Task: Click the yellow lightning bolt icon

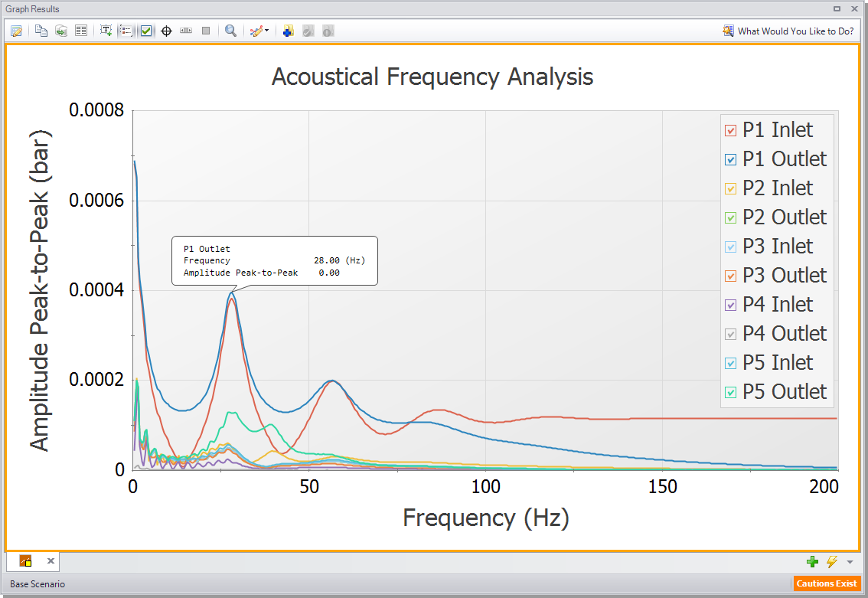Action: tap(831, 561)
